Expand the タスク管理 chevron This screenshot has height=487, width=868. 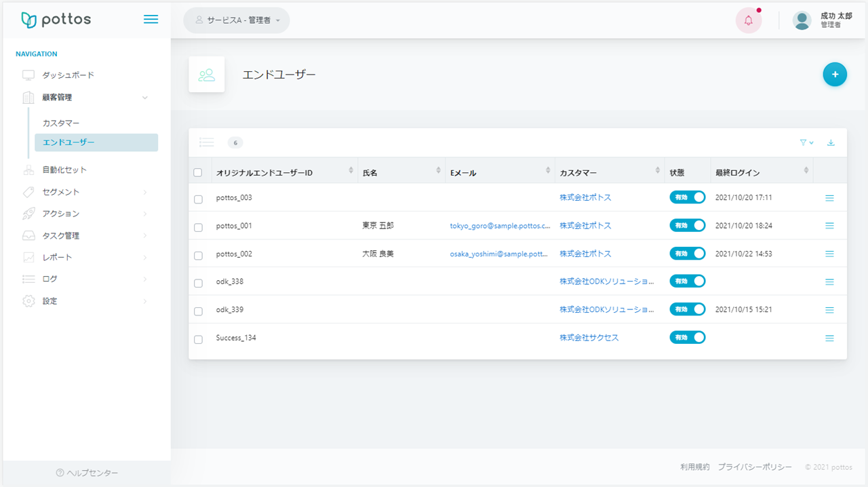(x=144, y=235)
